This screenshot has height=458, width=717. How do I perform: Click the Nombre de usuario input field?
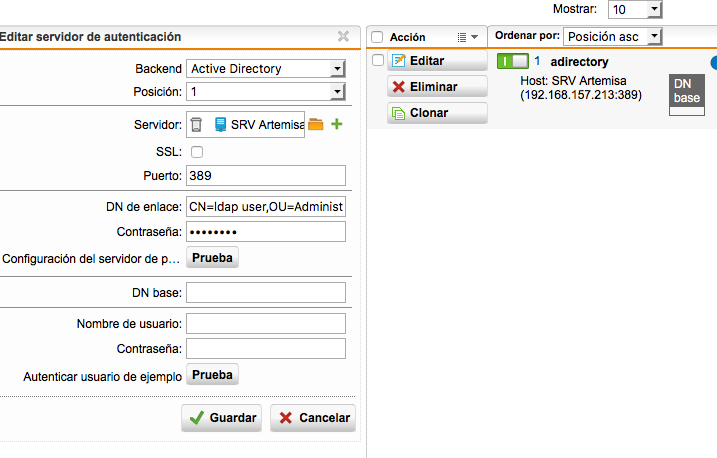(266, 324)
